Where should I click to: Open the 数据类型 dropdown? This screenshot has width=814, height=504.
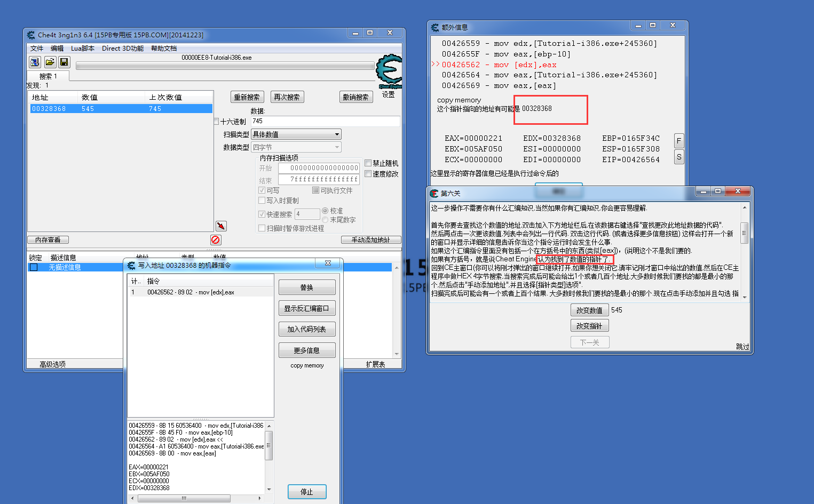(296, 147)
